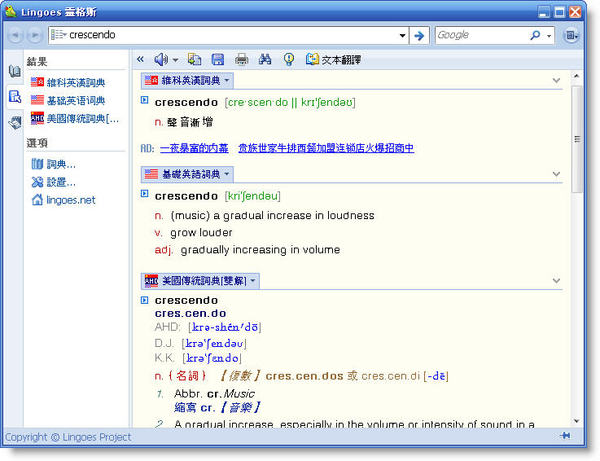Click the forward navigation arrow
The width and height of the screenshot is (600, 461).
click(35, 36)
